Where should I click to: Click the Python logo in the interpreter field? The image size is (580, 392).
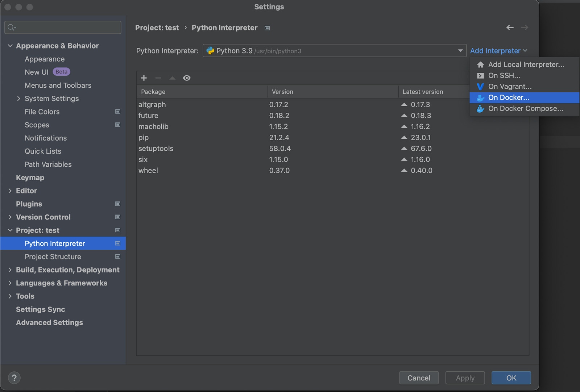click(x=210, y=51)
